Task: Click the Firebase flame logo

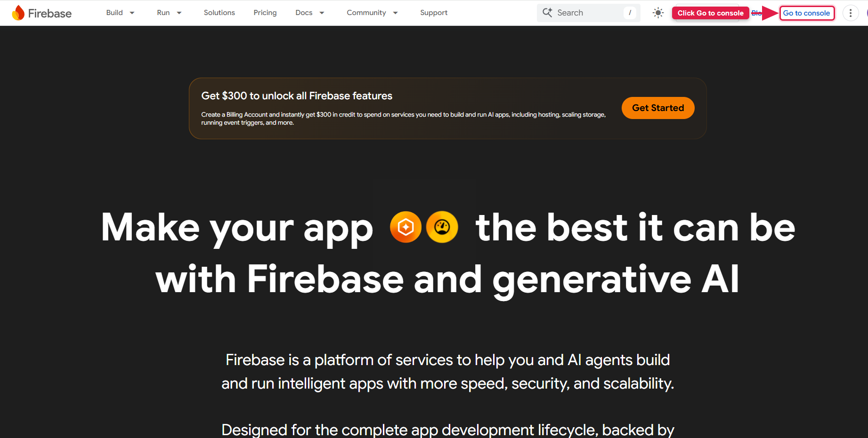Action: tap(18, 13)
